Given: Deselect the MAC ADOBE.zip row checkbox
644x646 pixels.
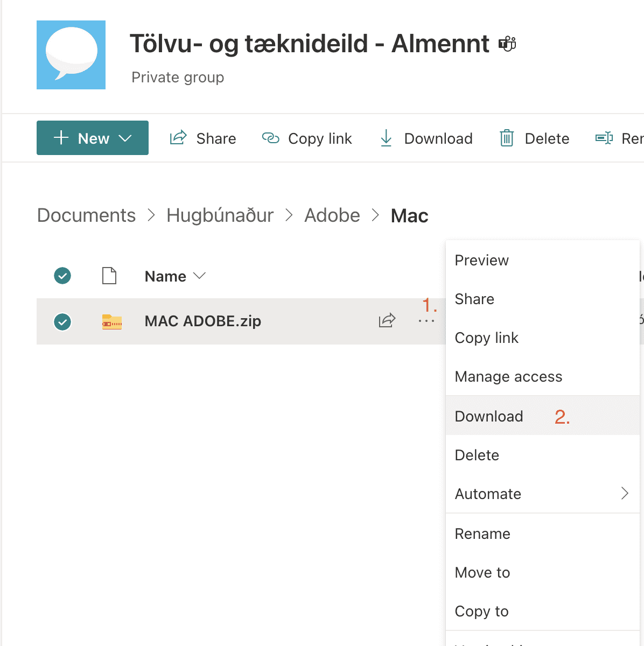Looking at the screenshot, I should 62,322.
